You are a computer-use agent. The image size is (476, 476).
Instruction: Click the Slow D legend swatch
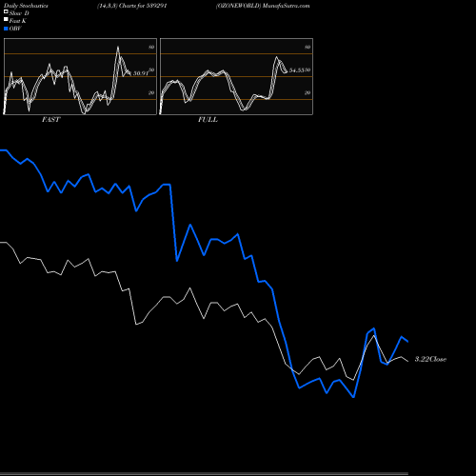6,11
